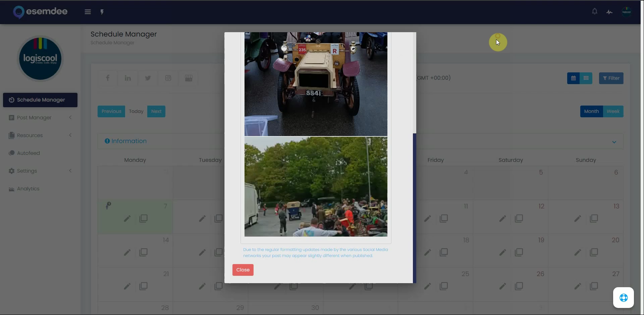The height and width of the screenshot is (315, 644).
Task: Expand the Post Manager chevron
Action: click(x=70, y=117)
